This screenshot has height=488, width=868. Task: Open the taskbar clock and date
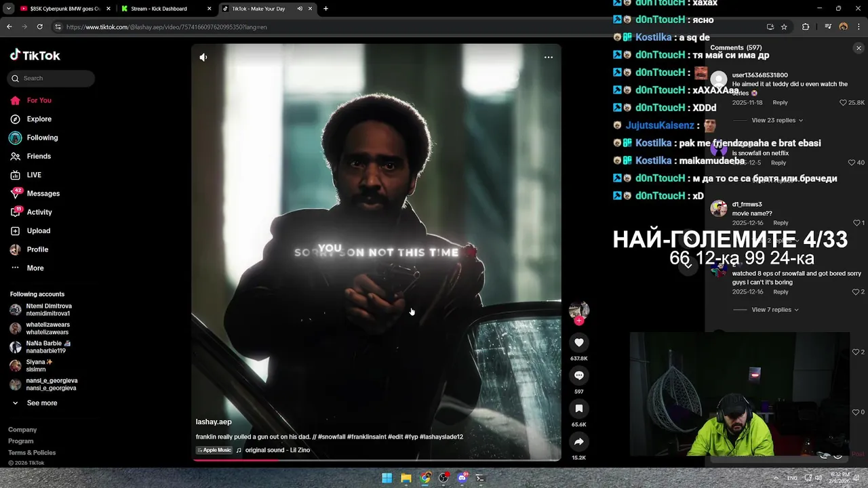click(839, 478)
